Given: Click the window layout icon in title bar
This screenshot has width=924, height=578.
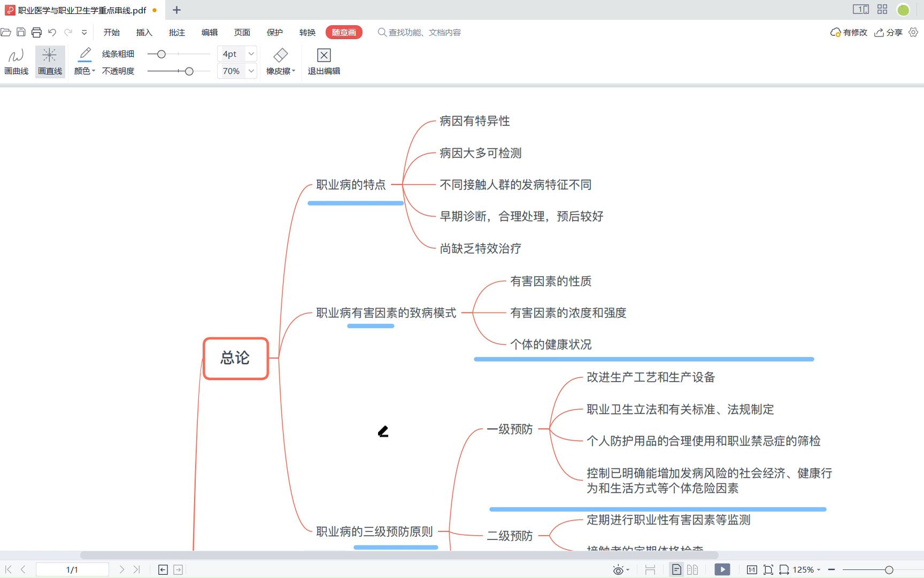Looking at the screenshot, I should [x=860, y=9].
